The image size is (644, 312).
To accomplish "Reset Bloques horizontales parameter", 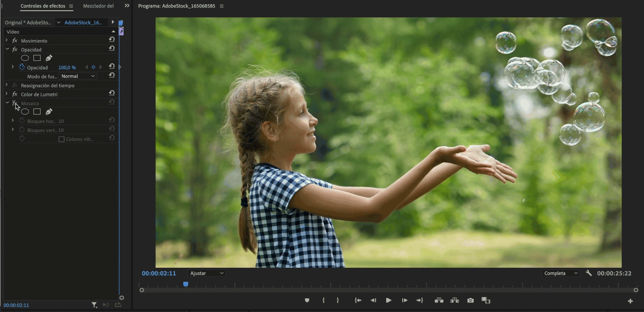I will 112,120.
